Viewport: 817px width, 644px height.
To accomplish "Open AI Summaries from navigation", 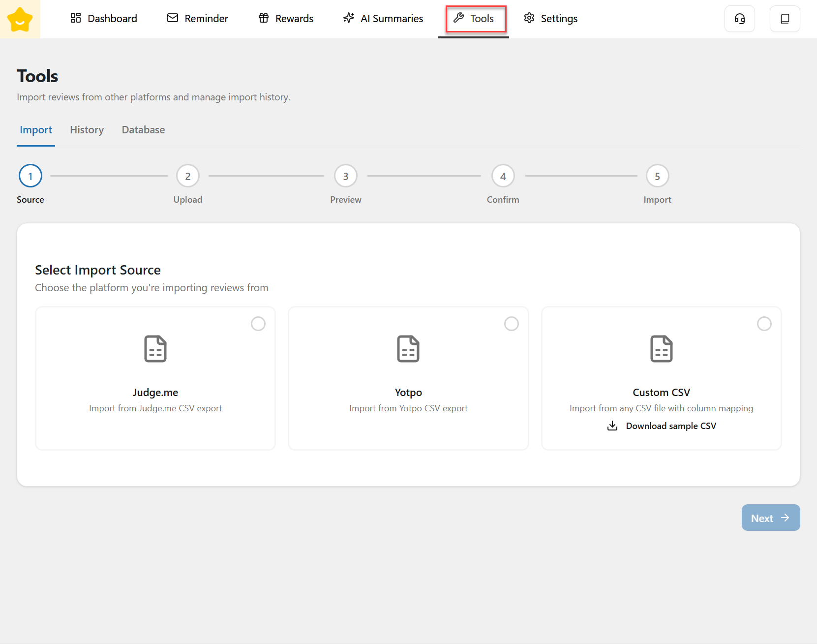I will 383,19.
